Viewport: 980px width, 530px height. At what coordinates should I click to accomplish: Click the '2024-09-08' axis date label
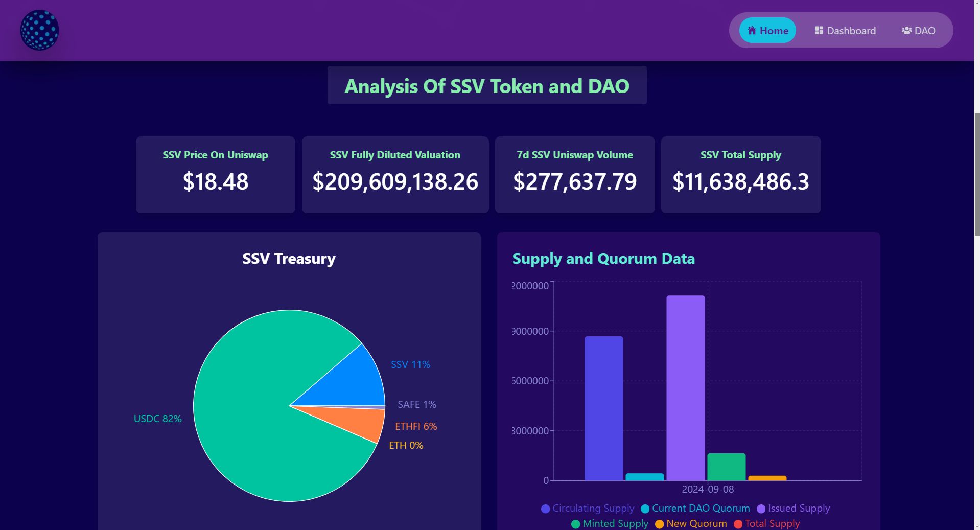pyautogui.click(x=708, y=489)
